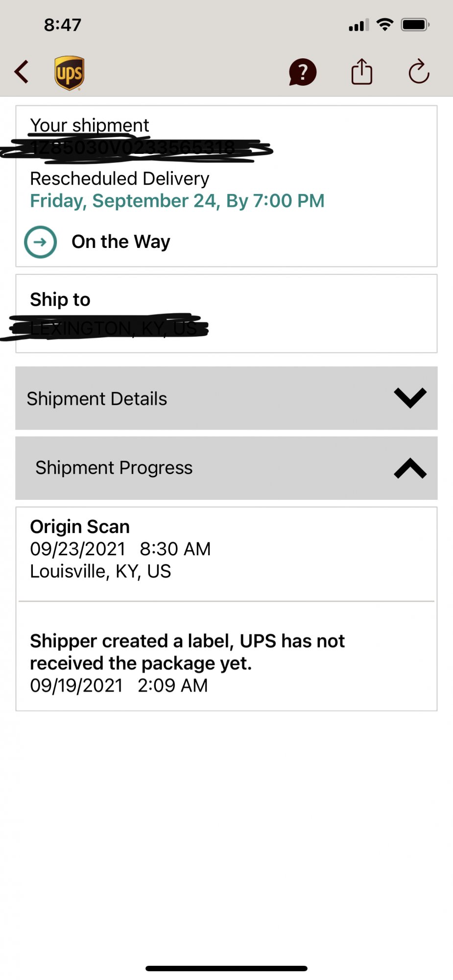The height and width of the screenshot is (980, 453).
Task: Tap the Your shipment heading
Action: [x=90, y=125]
